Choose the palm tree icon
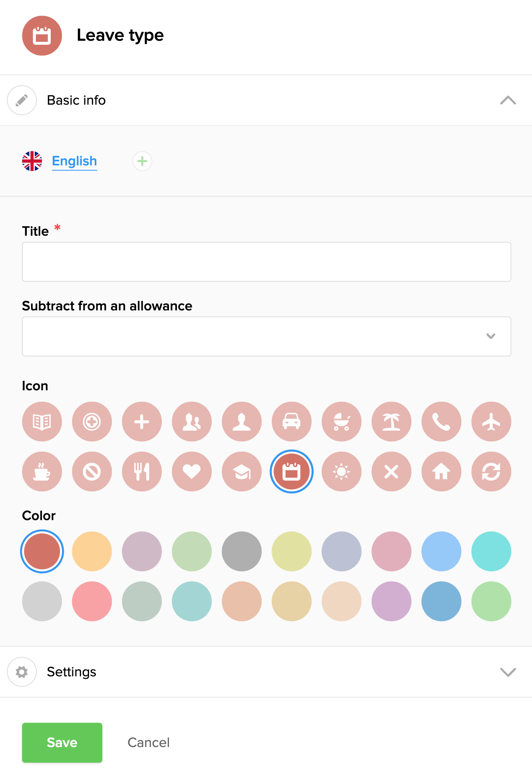This screenshot has height=779, width=532. (x=391, y=421)
